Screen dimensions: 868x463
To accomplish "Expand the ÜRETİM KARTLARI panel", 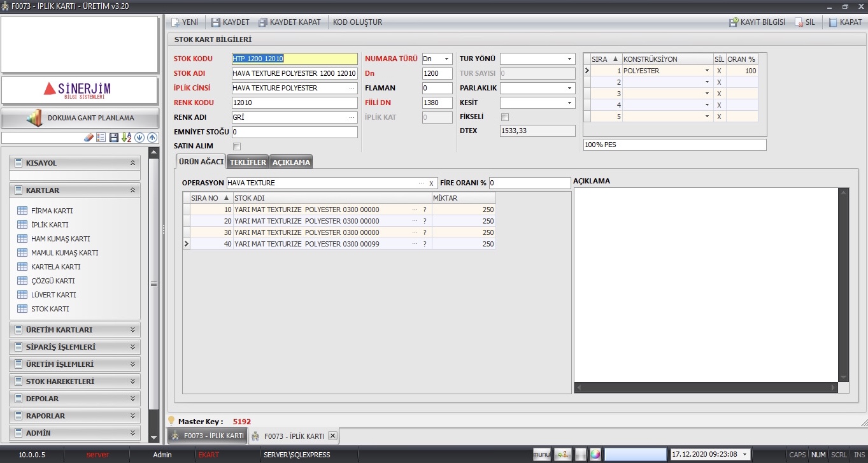I will [133, 330].
